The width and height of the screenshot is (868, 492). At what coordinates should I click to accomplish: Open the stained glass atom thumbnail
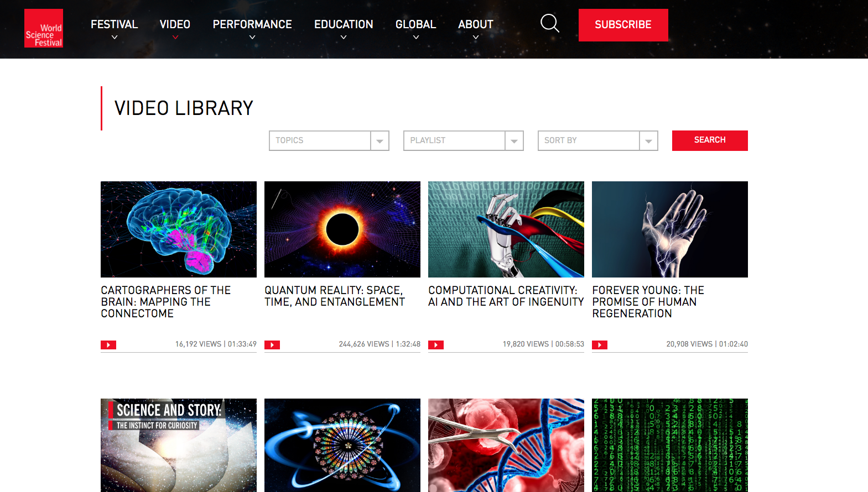pos(342,445)
